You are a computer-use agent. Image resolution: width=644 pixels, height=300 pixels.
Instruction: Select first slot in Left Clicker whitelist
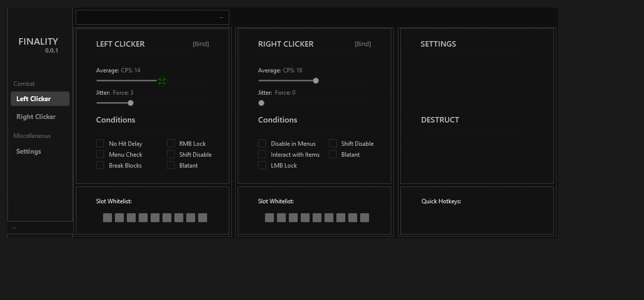click(x=107, y=218)
